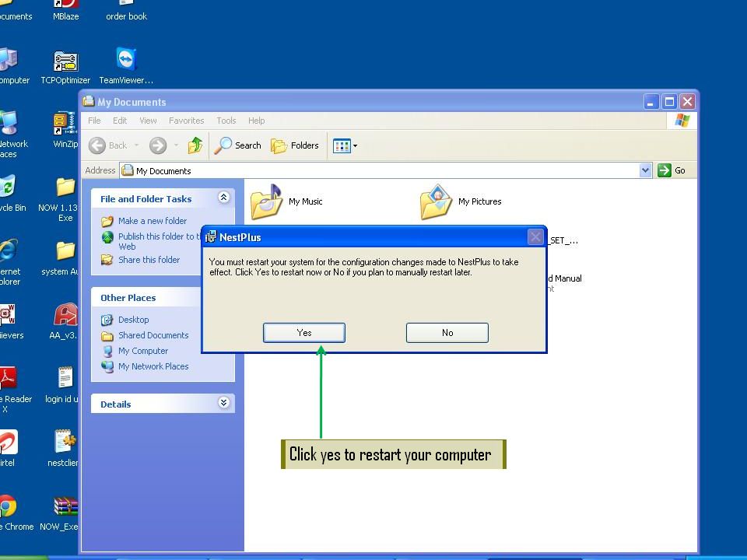Click Yes to restart the system
This screenshot has height=560, width=747.
pyautogui.click(x=304, y=332)
